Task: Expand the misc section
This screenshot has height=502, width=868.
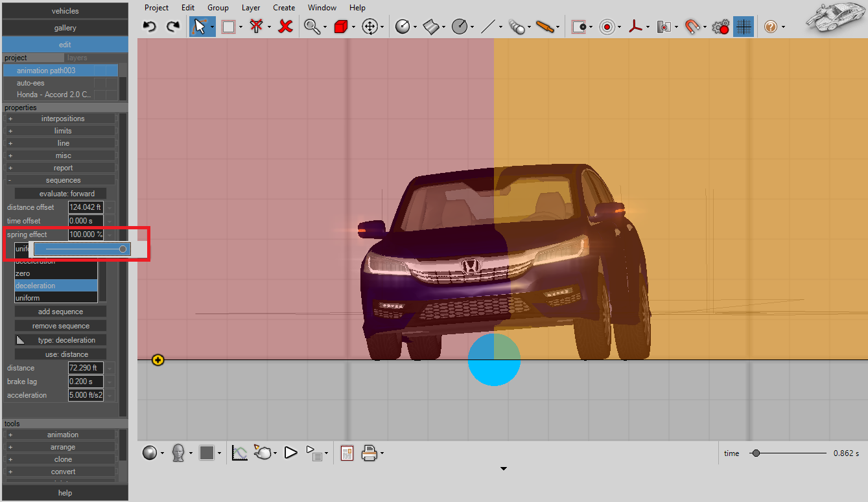Action: (x=60, y=155)
